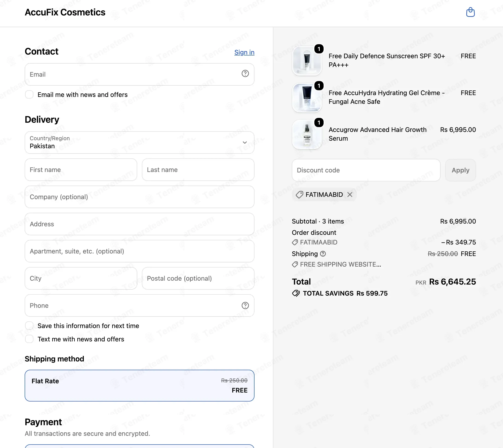
Task: Click the Total amount Rs 6,645.25
Action: tap(452, 282)
